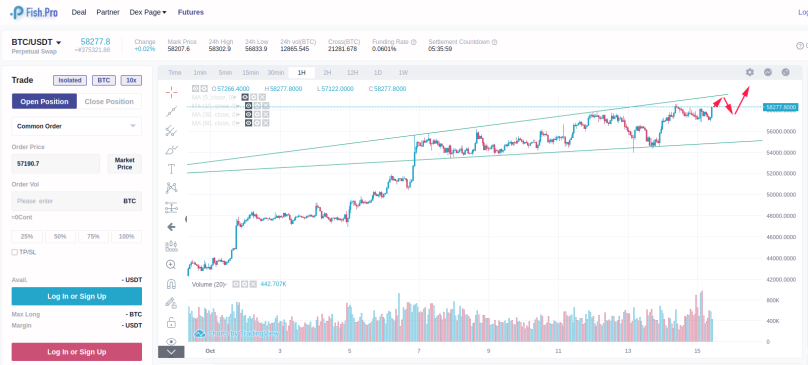Open settings for main price series

pyautogui.click(x=204, y=89)
